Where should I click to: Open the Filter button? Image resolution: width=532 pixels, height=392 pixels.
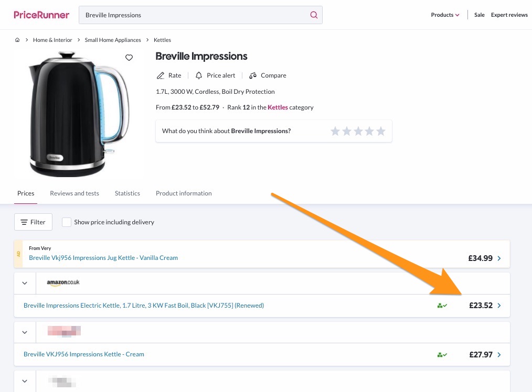tap(33, 222)
